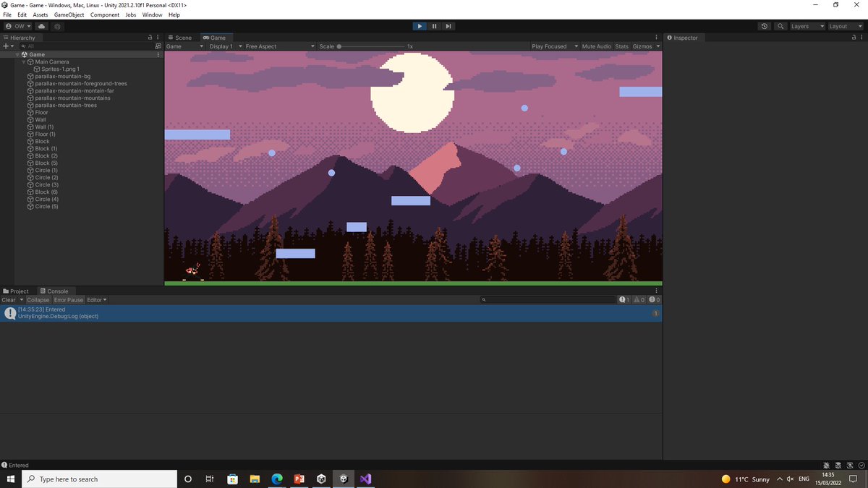Open the Unity account OW dropdown
868x488 pixels.
[x=17, y=26]
